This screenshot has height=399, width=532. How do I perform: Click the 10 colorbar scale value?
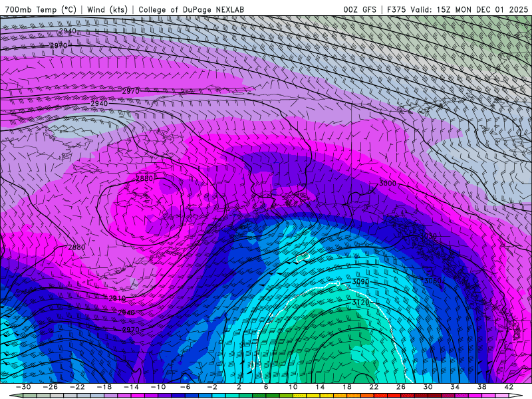[293, 387]
